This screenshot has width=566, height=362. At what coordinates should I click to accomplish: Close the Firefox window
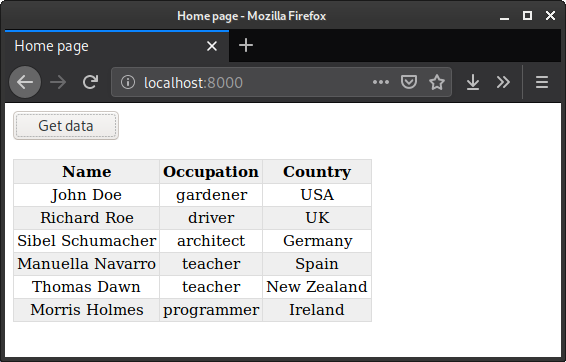click(550, 16)
